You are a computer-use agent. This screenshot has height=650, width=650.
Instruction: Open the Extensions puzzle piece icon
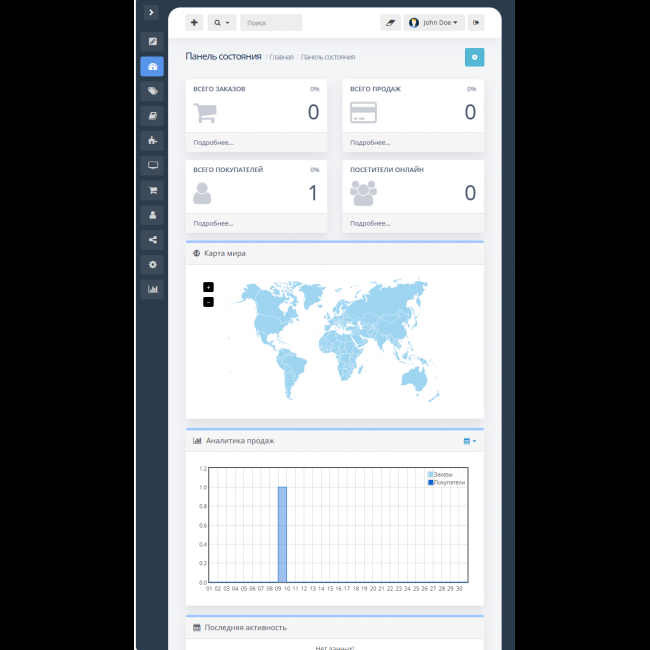152,140
